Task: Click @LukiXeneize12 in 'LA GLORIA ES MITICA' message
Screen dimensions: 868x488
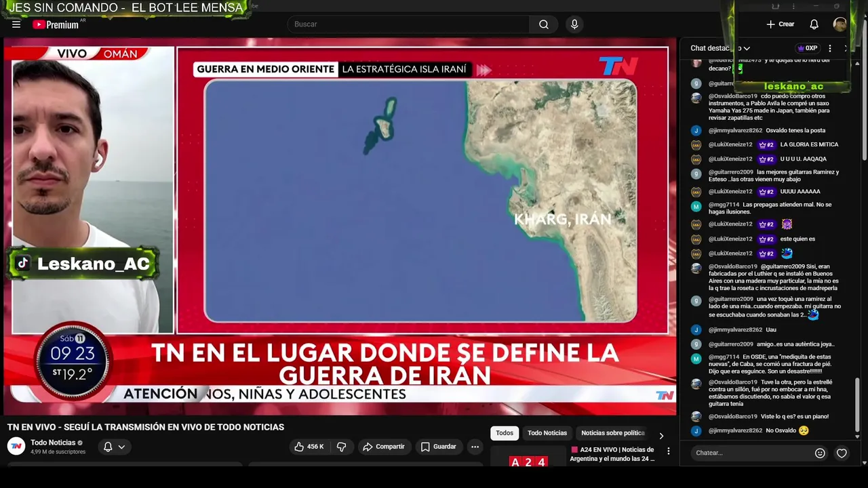Action: tap(730, 145)
